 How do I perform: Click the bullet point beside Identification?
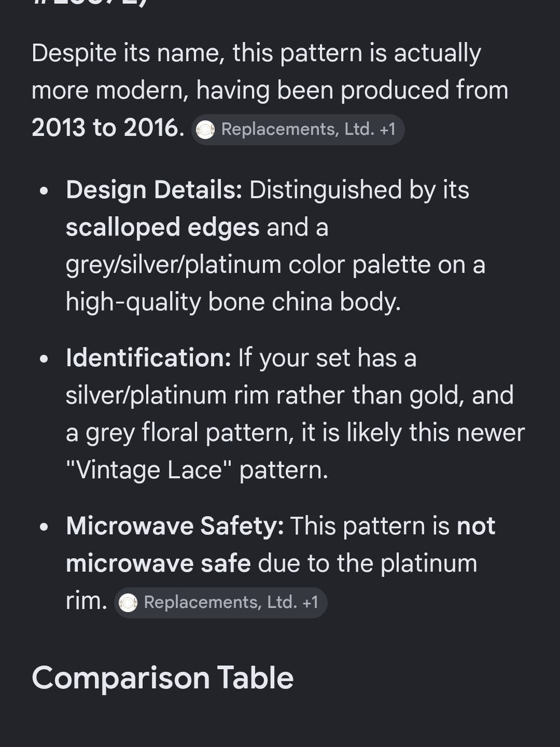point(44,359)
